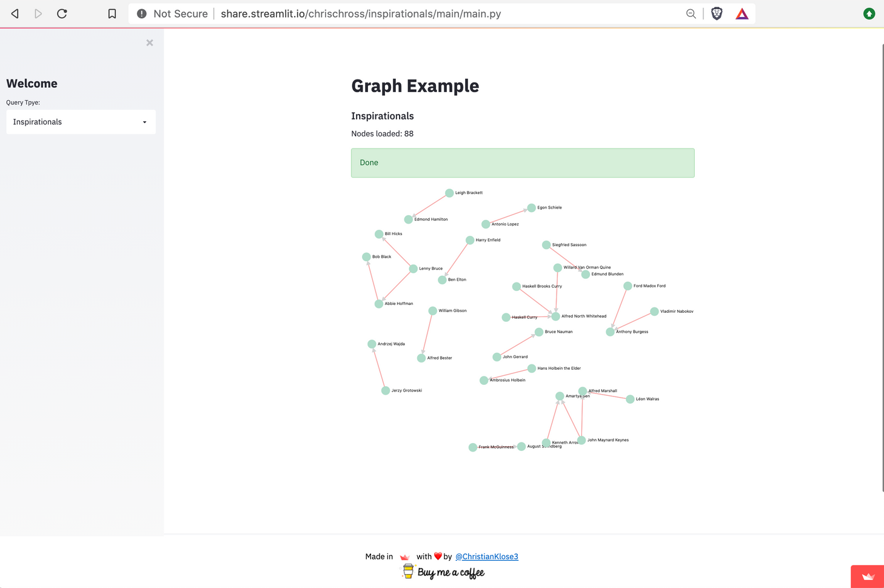
Task: Click the Buy me a coffee button
Action: tap(443, 572)
